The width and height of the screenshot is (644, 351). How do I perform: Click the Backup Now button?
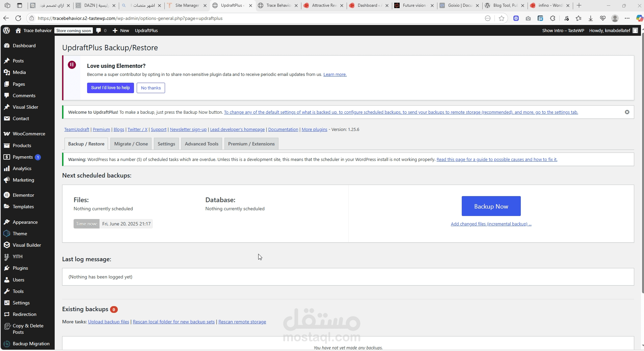coord(491,206)
